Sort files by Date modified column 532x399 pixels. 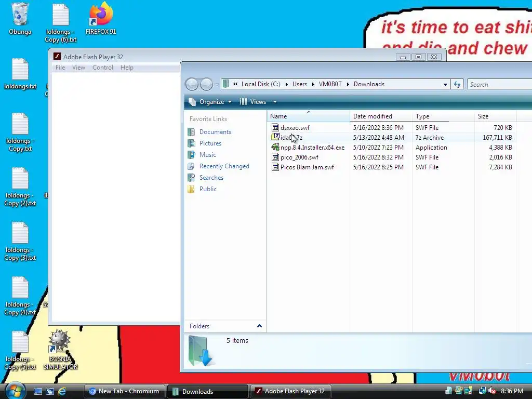[381, 116]
